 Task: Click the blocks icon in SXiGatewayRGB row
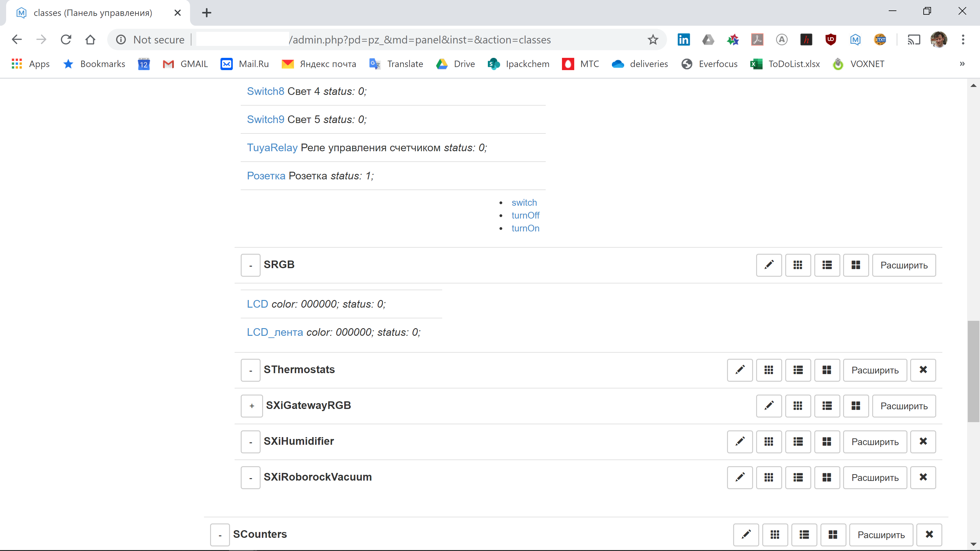click(856, 406)
